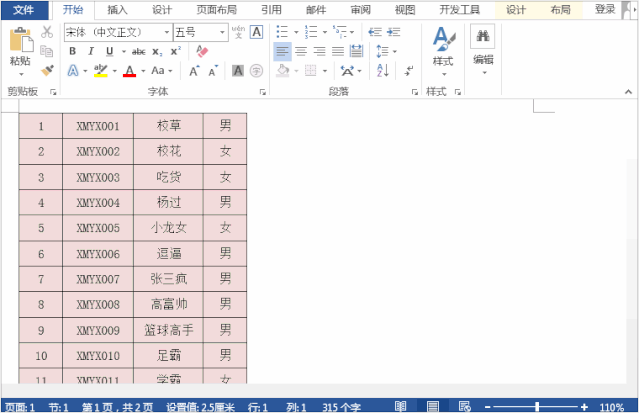
Task: Toggle superscript formatting
Action: (176, 51)
